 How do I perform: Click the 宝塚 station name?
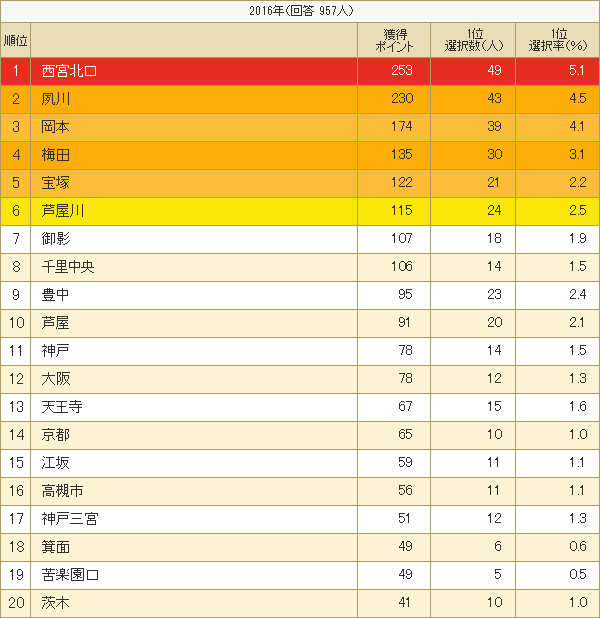[56, 183]
